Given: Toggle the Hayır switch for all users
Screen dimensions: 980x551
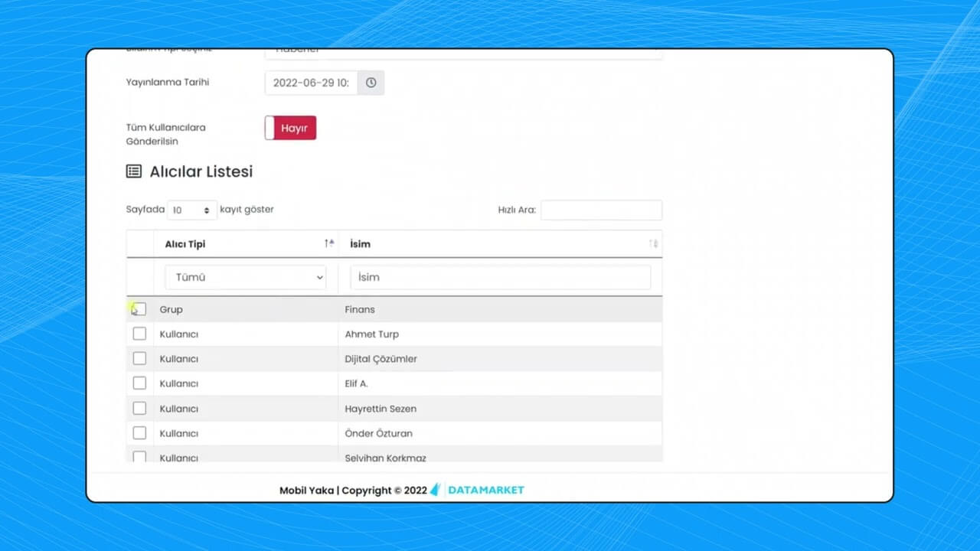Looking at the screenshot, I should point(291,128).
